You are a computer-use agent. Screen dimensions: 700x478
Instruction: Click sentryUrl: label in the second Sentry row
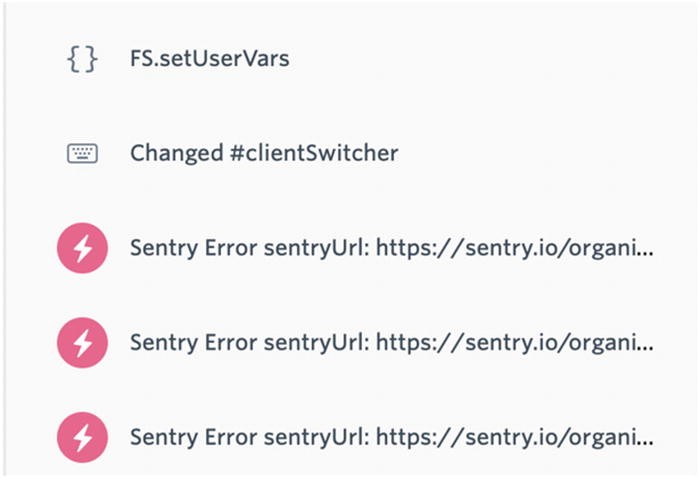point(317,343)
